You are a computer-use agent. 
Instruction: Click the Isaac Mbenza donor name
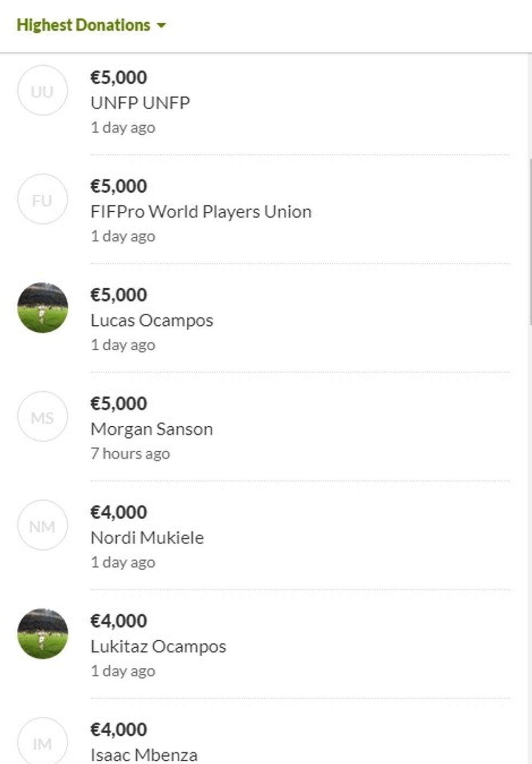pyautogui.click(x=144, y=755)
